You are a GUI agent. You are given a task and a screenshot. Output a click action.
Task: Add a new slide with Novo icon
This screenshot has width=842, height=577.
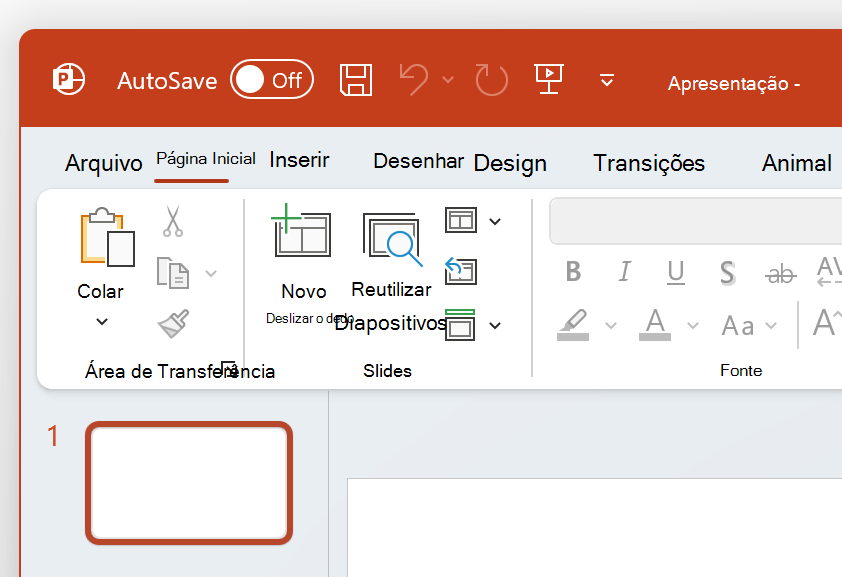click(x=301, y=230)
